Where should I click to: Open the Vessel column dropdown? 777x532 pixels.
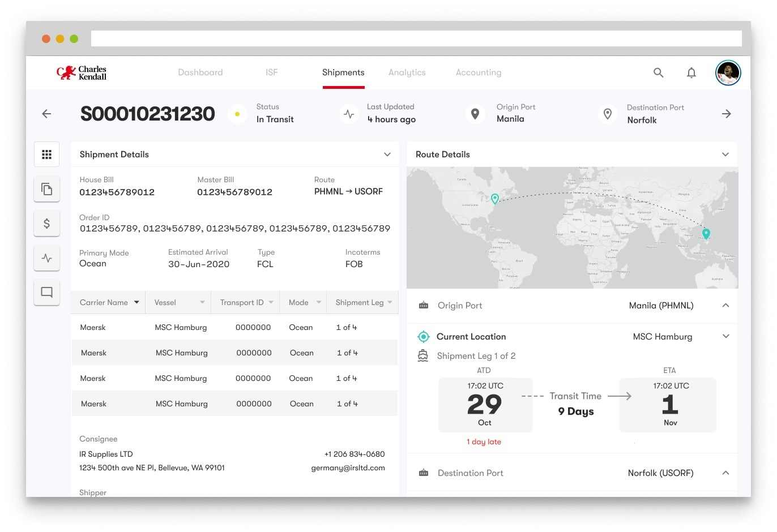[202, 303]
